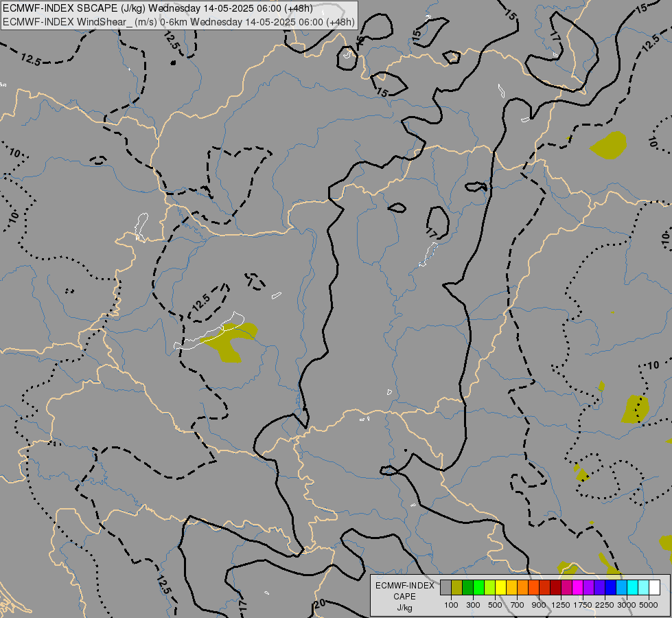This screenshot has width=672, height=618.
Task: Select the pure blue legend swatch
Action: coord(611,588)
